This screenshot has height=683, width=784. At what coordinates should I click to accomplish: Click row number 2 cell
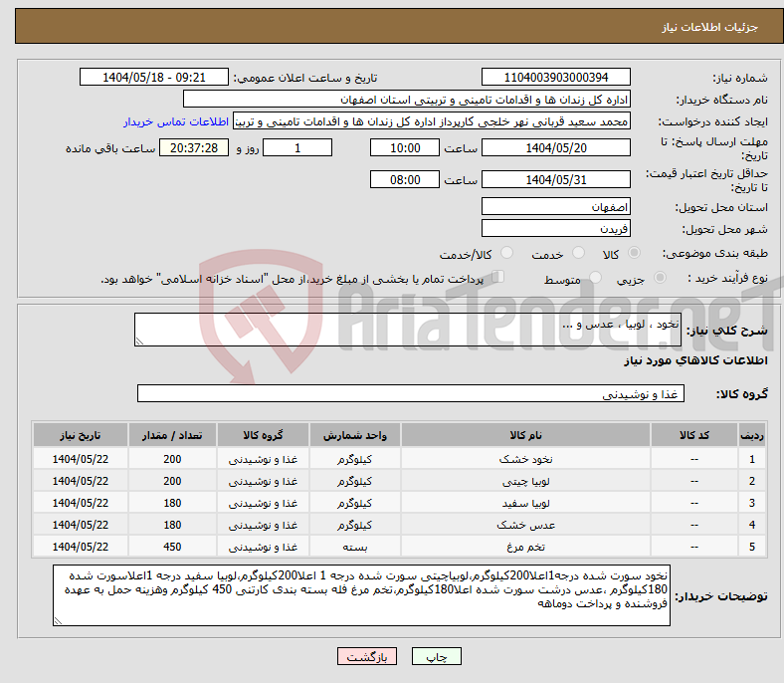click(x=751, y=481)
